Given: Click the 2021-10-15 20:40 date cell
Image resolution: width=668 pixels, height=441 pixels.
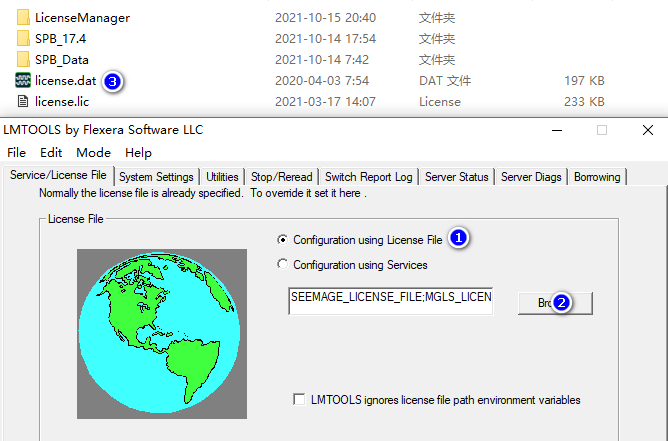Looking at the screenshot, I should point(325,17).
